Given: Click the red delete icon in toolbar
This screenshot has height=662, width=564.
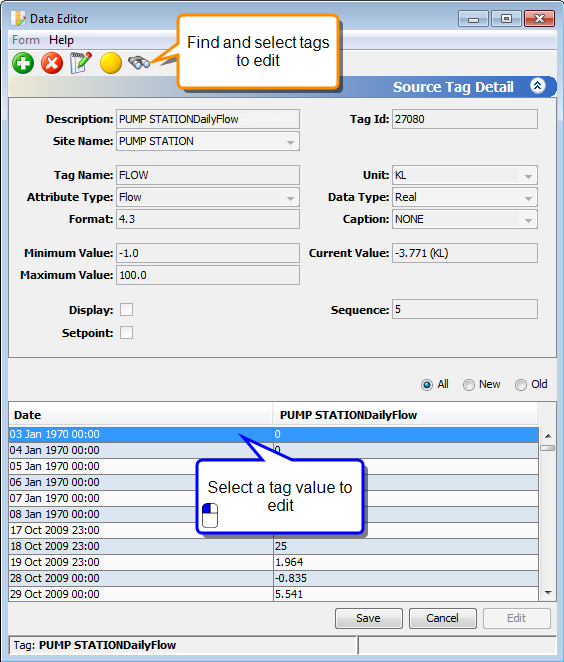Looking at the screenshot, I should (52, 63).
